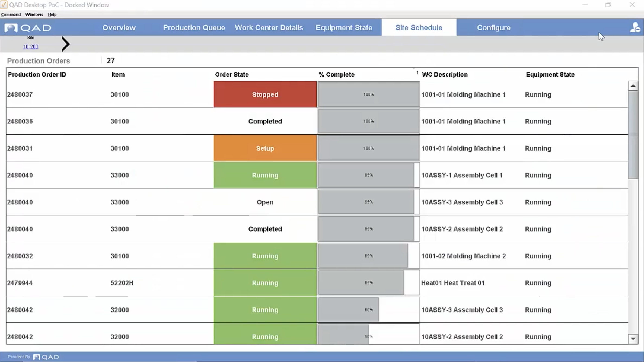This screenshot has height=362, width=644.
Task: Sort by the % Complete column header
Action: [336, 74]
